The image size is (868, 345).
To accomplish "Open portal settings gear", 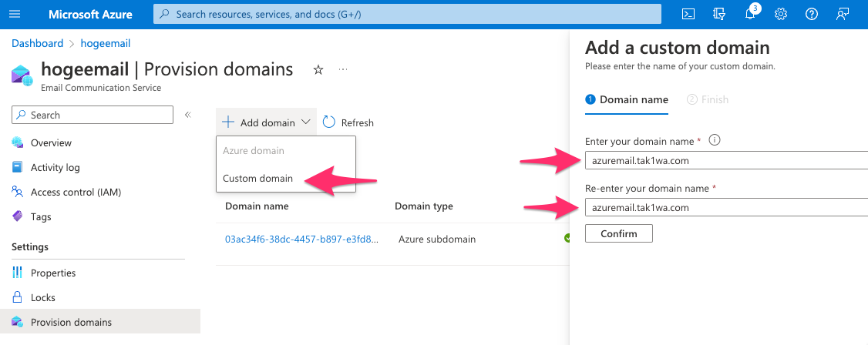I will [x=781, y=15].
